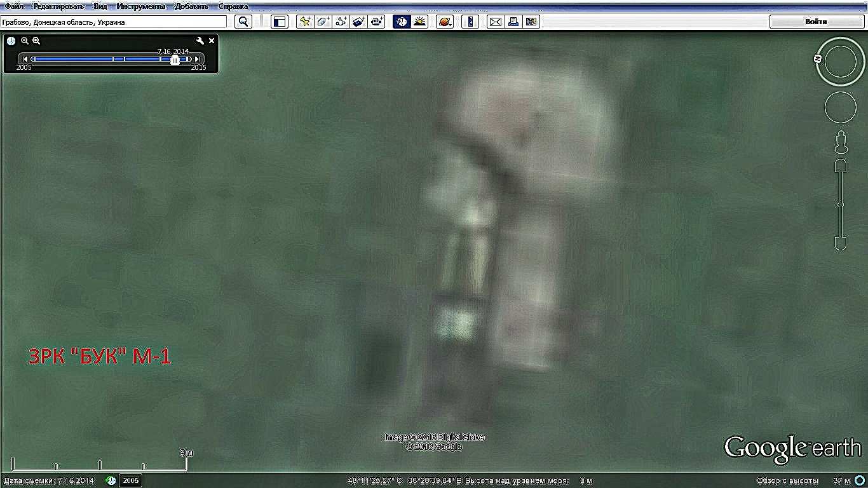Record a tour with camera icon
Screen dimensions: 868x488
click(x=377, y=22)
